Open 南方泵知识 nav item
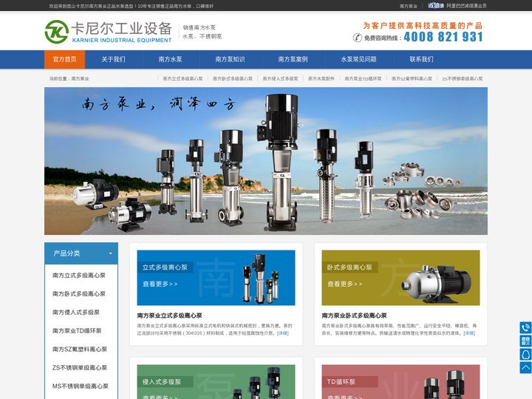Screen dimensions: 532x399 point(230,59)
